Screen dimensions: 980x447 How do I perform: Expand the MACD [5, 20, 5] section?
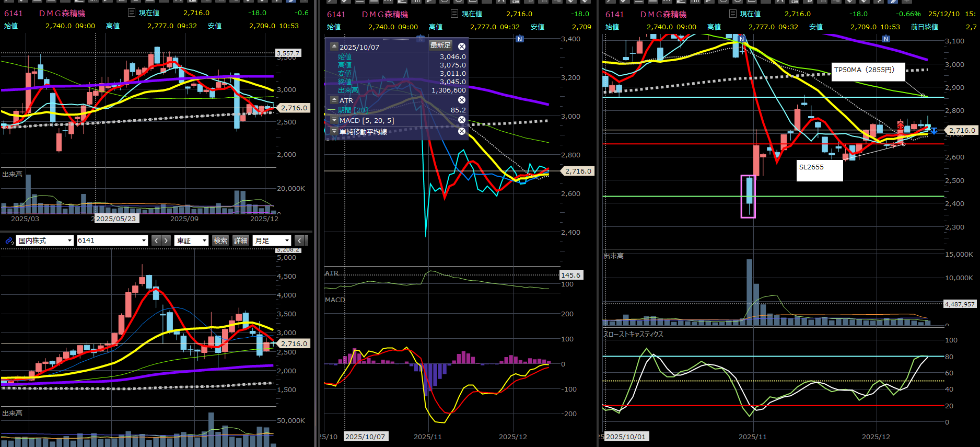[x=334, y=120]
